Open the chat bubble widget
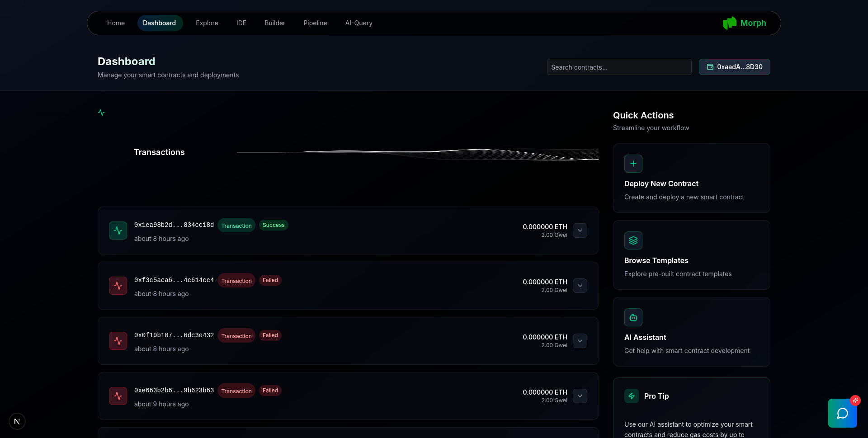 tap(842, 413)
